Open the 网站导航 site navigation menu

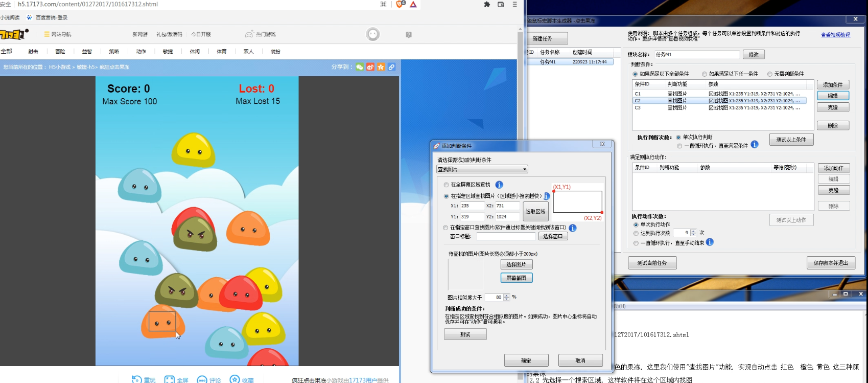coord(58,34)
